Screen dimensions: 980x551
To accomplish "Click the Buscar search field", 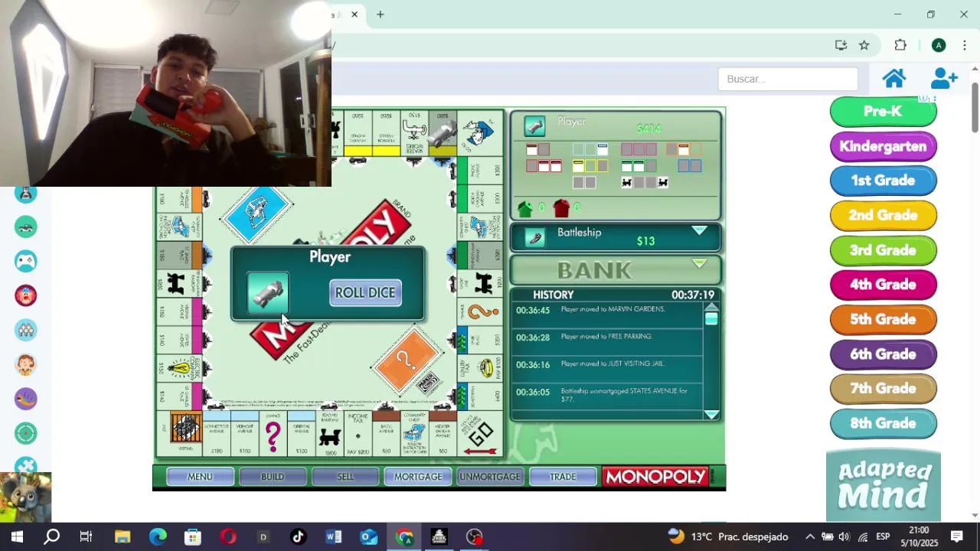I will coord(788,79).
